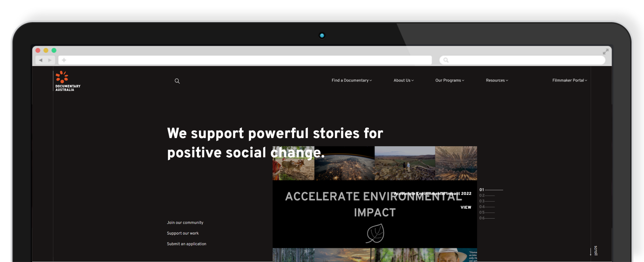644x262 pixels.
Task: Click the fullscreen expand arrows icon
Action: tap(606, 52)
